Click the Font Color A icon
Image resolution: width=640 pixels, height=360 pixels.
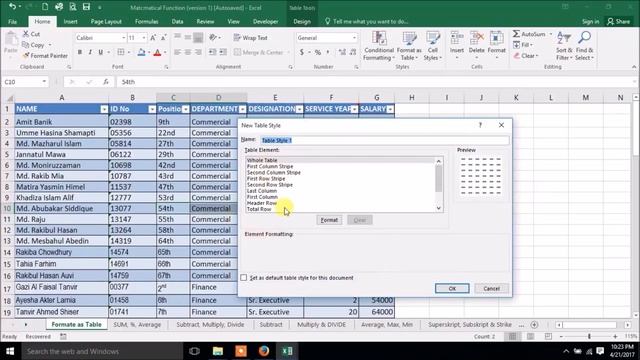click(x=157, y=52)
